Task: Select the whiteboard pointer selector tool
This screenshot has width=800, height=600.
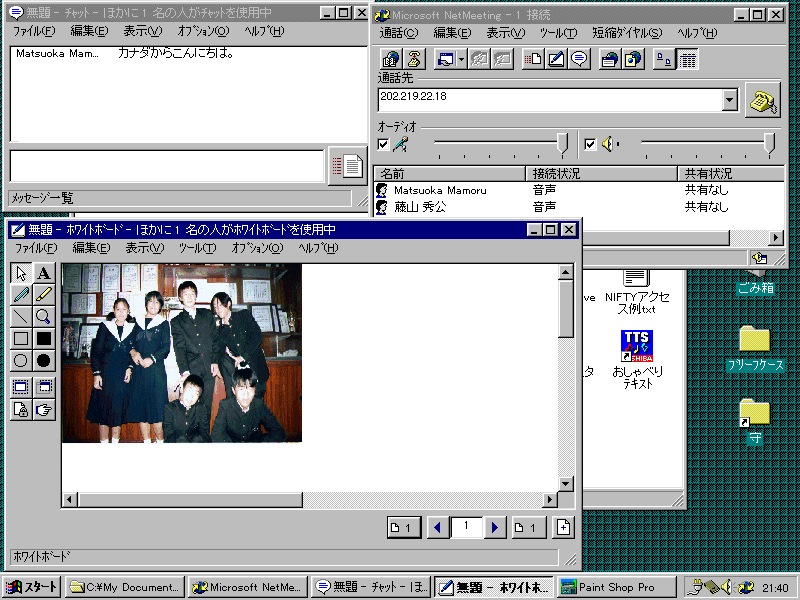Action: [21, 273]
